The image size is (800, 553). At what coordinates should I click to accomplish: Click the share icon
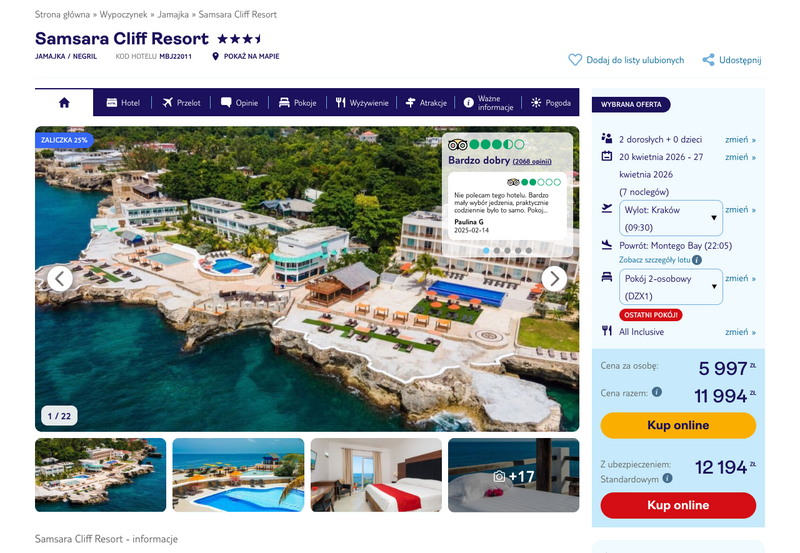coord(708,60)
